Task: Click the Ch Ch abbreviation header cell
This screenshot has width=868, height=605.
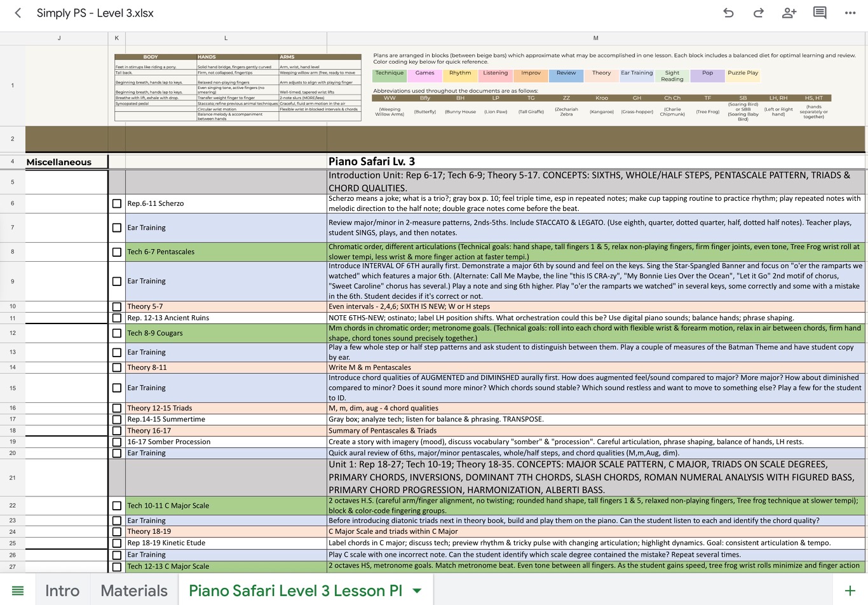Action: 672,98
